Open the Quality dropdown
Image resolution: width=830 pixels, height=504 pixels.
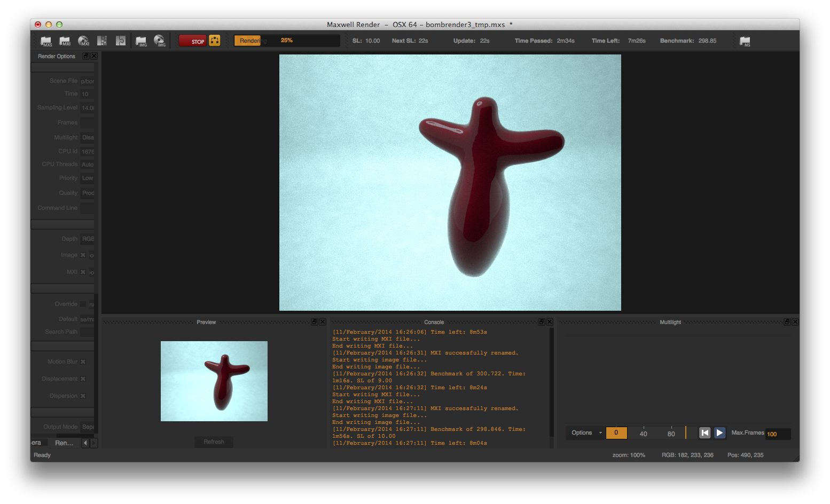click(x=87, y=193)
